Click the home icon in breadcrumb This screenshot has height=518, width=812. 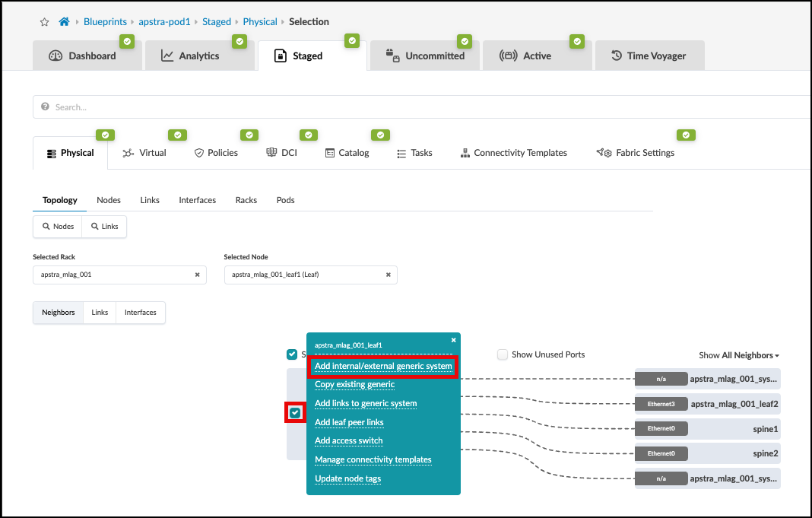(64, 22)
